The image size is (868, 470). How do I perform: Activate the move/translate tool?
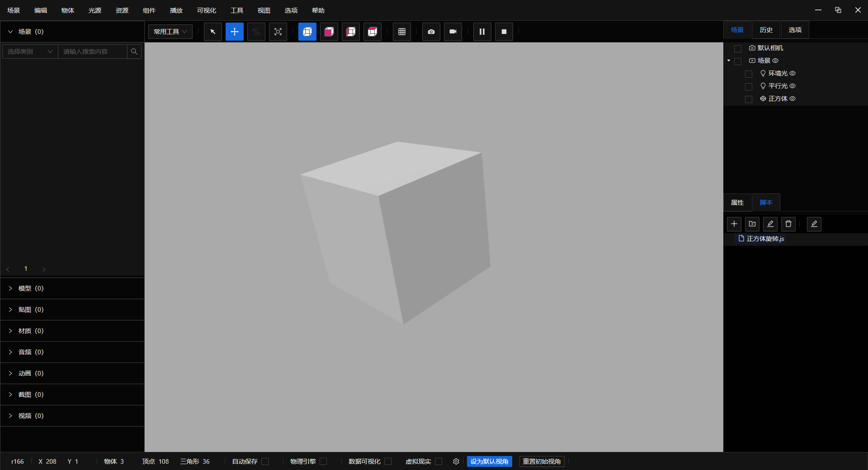click(x=235, y=32)
